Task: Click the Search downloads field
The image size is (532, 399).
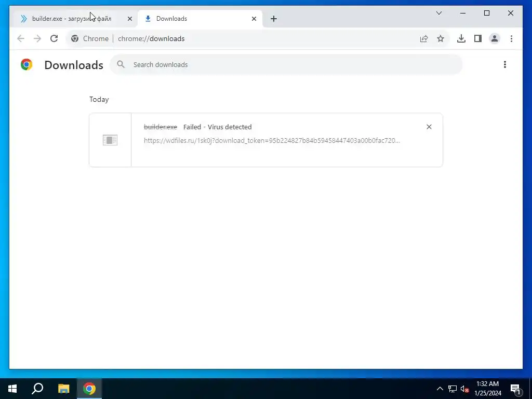Action: (x=286, y=64)
